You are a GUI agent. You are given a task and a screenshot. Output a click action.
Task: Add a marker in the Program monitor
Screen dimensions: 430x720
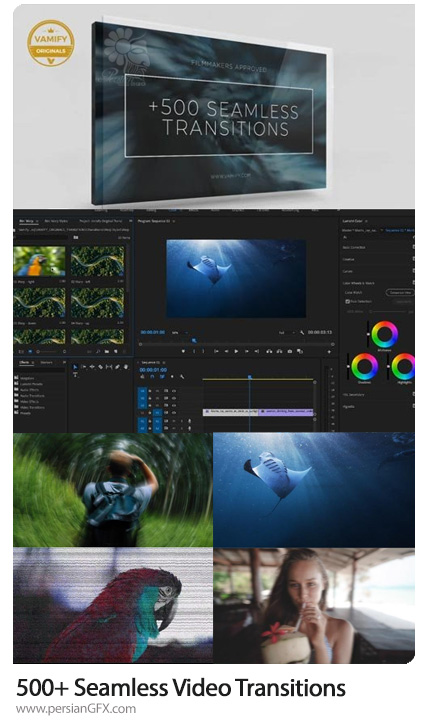point(183,351)
